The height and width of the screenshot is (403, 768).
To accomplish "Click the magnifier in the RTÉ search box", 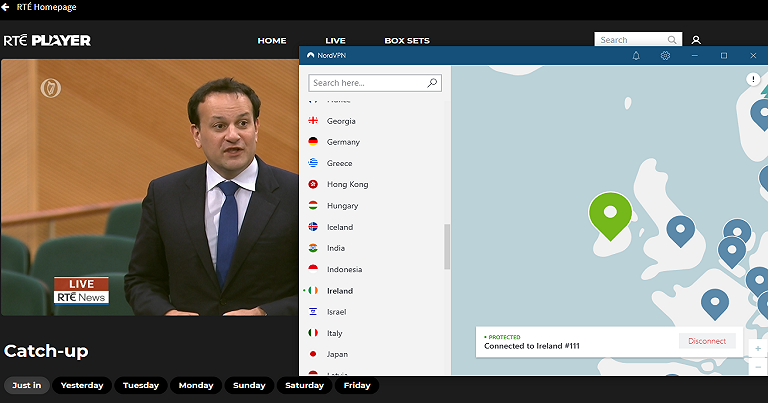I will click(x=672, y=40).
